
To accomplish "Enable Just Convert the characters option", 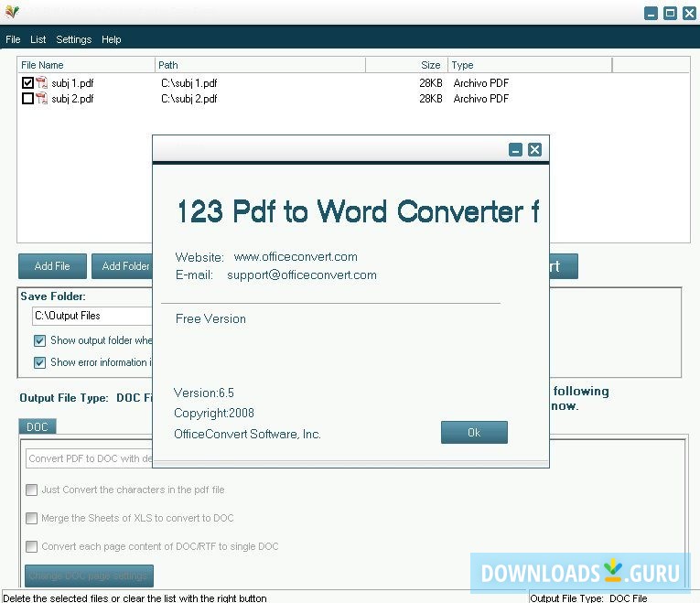I will click(x=31, y=490).
